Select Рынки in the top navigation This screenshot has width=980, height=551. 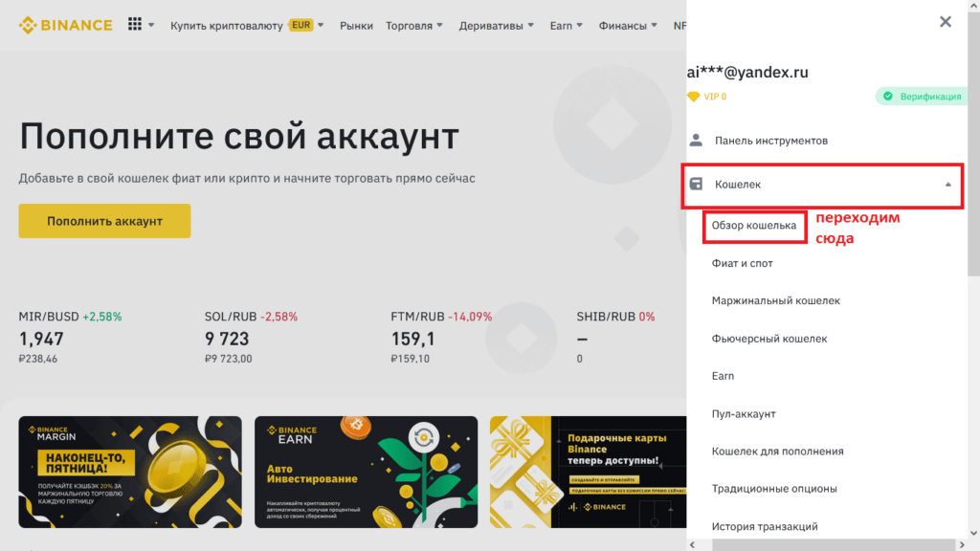pos(356,26)
